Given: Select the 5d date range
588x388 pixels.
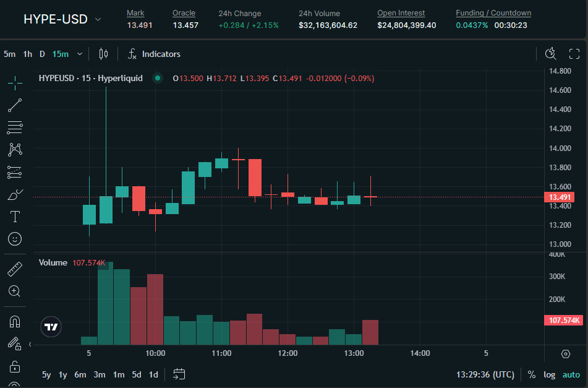Looking at the screenshot, I should [x=136, y=374].
